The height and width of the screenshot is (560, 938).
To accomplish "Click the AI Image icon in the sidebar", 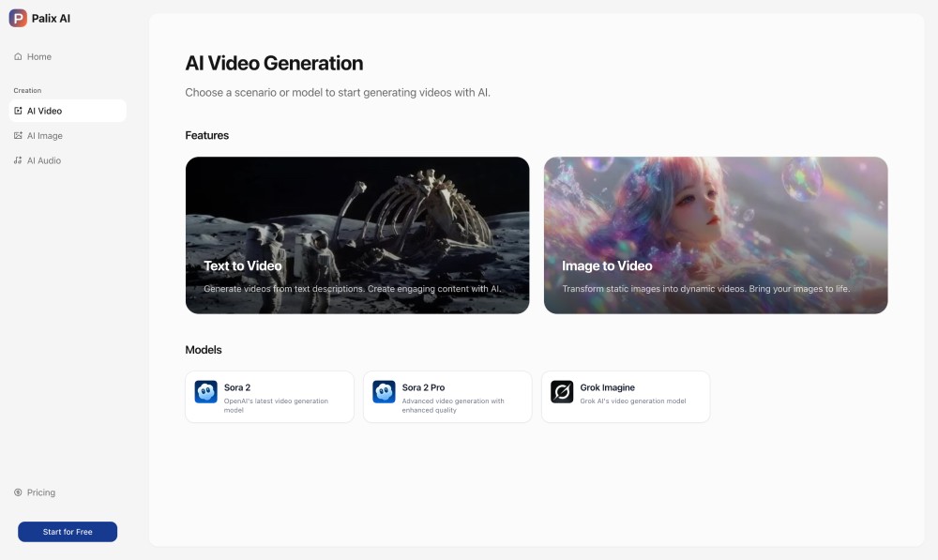I will click(19, 135).
